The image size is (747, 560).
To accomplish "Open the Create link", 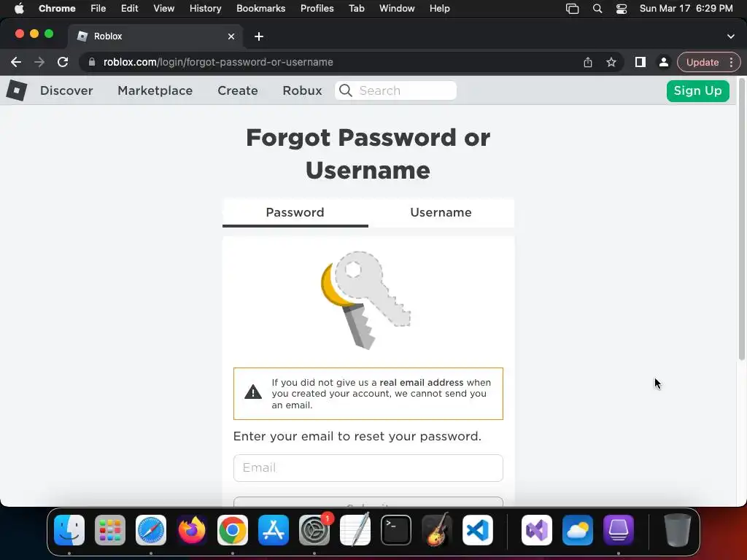I will point(238,90).
